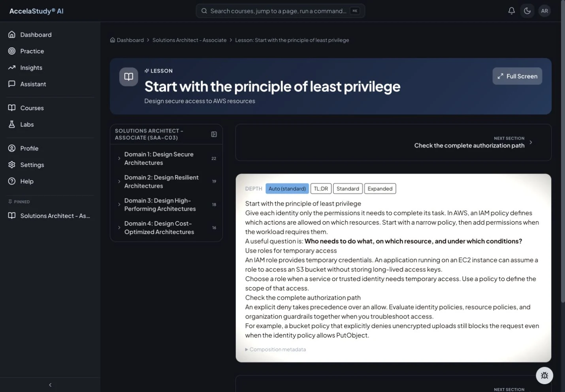Toggle dark mode moon icon

coord(527,11)
